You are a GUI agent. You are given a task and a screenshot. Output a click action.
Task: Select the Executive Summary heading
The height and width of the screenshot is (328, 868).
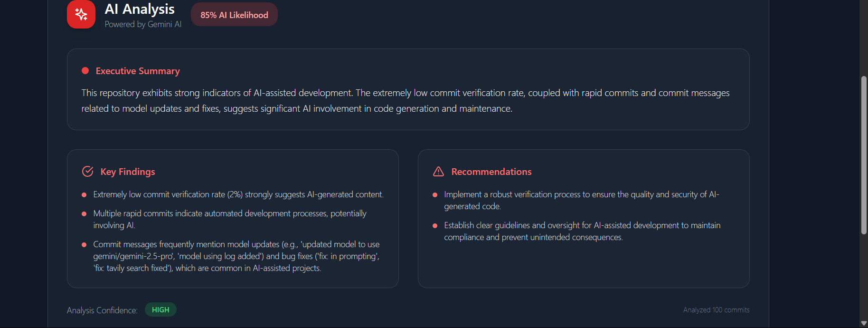(x=138, y=71)
